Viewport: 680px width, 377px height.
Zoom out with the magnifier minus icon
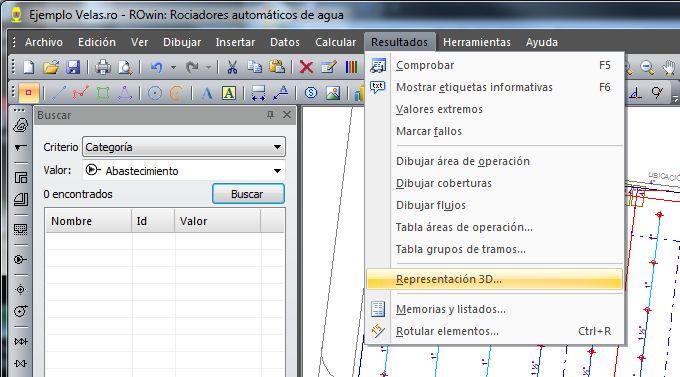click(x=647, y=67)
